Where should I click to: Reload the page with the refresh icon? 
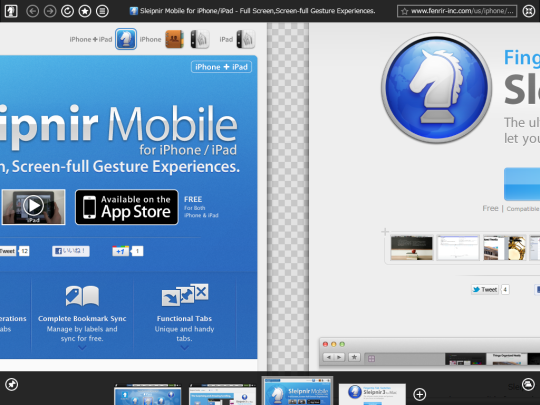pyautogui.click(x=67, y=11)
